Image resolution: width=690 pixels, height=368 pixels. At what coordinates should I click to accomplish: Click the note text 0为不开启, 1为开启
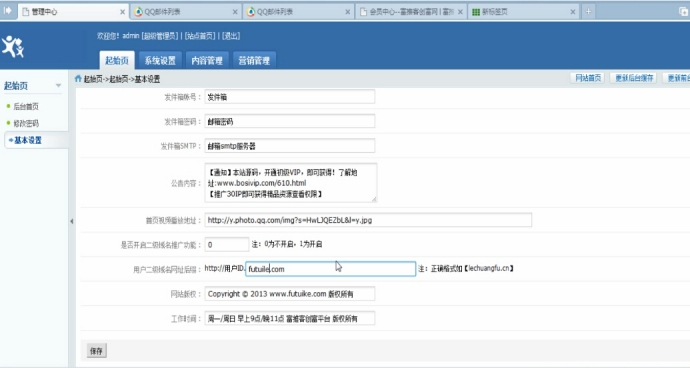point(287,244)
